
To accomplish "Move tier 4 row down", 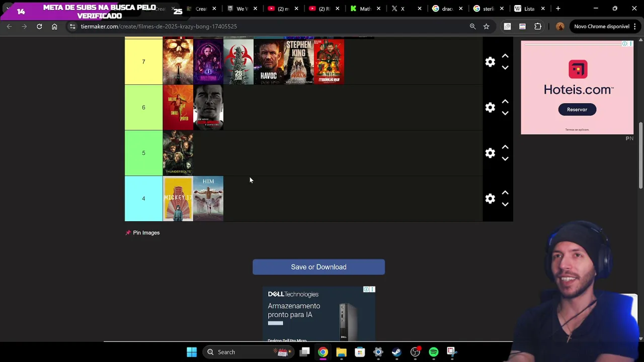I will coord(505,204).
